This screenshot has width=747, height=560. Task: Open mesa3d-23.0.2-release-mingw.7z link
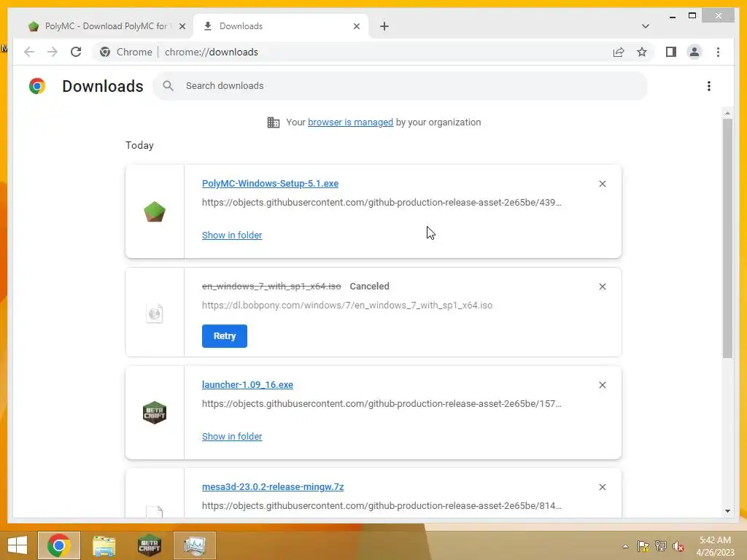tap(273, 486)
